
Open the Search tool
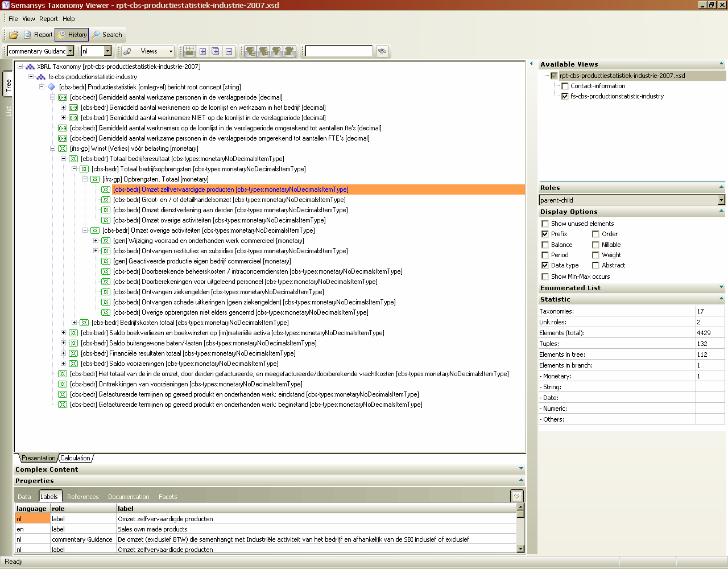point(107,35)
